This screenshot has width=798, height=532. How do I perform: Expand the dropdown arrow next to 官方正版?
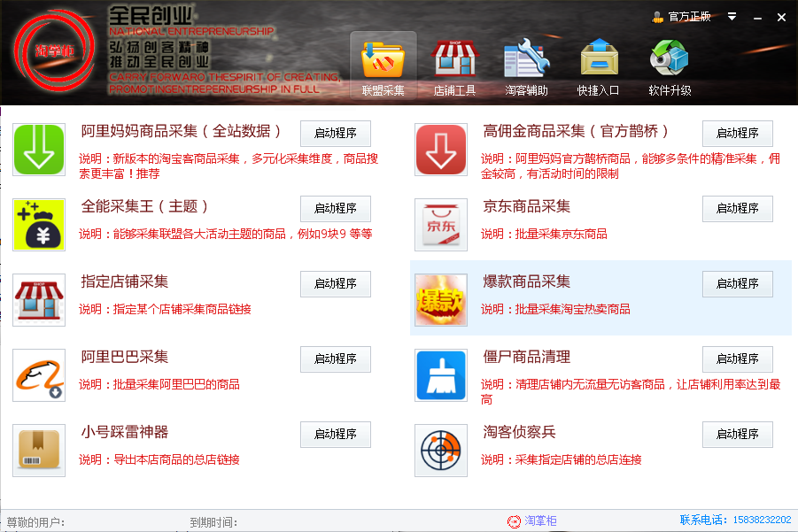[732, 17]
